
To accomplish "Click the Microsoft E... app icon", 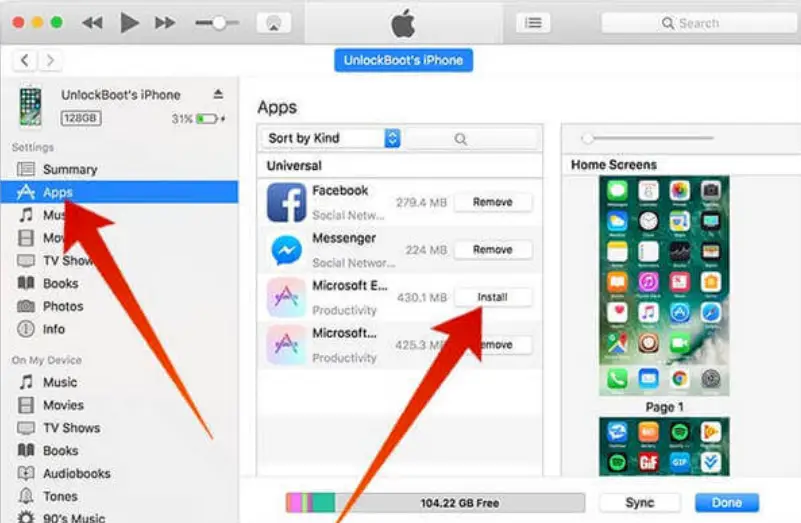I will [x=286, y=297].
